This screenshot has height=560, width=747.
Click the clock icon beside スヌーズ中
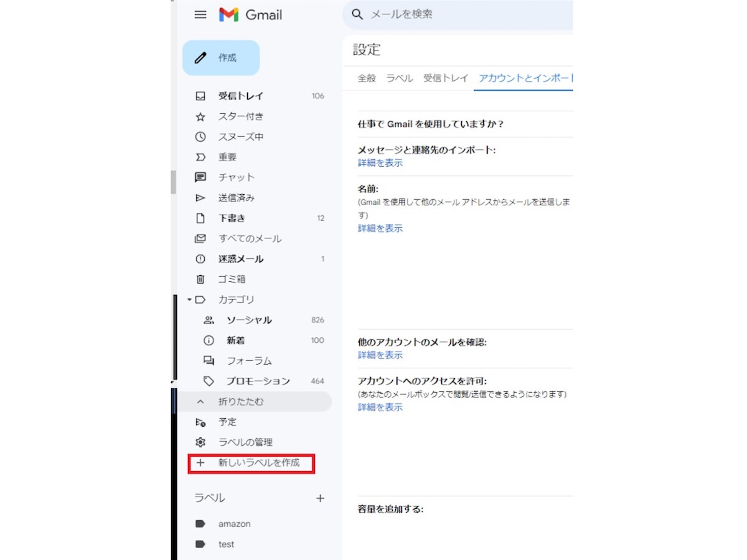(200, 137)
